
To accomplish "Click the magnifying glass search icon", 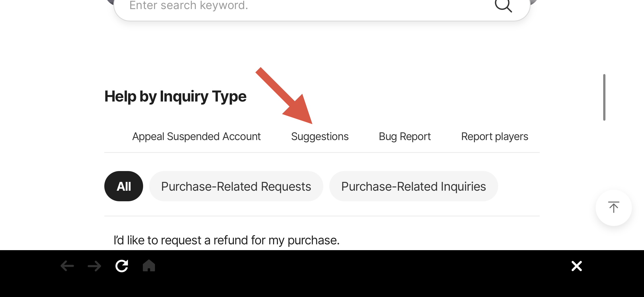I will [503, 6].
